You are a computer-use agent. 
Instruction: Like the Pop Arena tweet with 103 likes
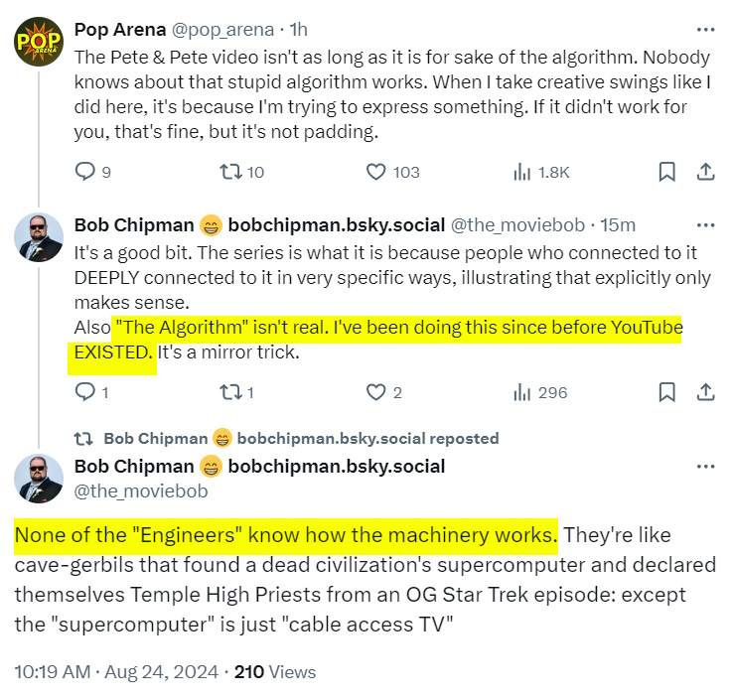pyautogui.click(x=376, y=172)
